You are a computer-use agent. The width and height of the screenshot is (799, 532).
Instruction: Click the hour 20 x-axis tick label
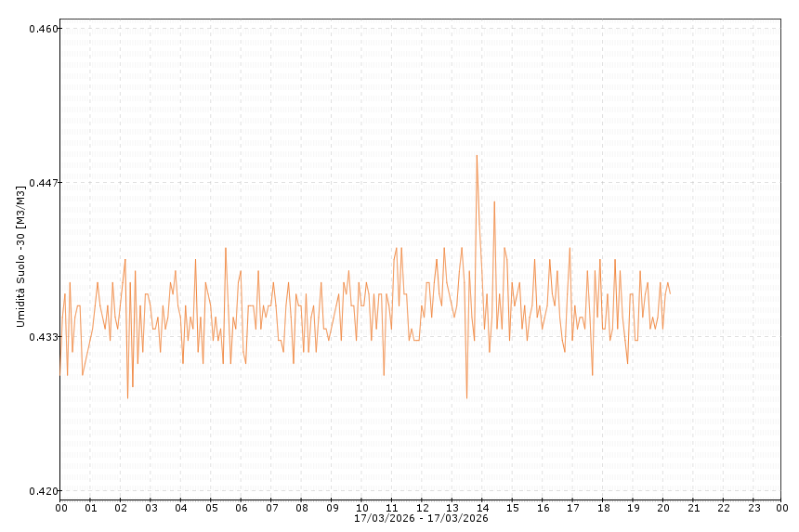point(663,508)
